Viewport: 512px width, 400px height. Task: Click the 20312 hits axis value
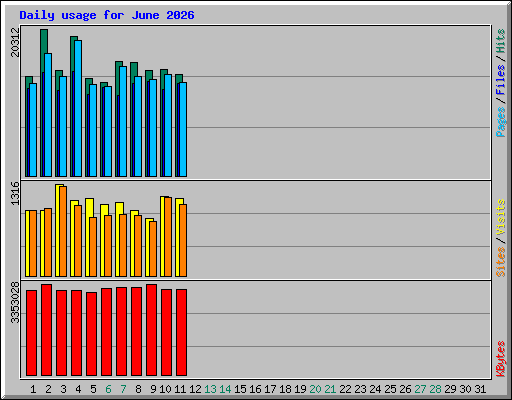pos(15,42)
